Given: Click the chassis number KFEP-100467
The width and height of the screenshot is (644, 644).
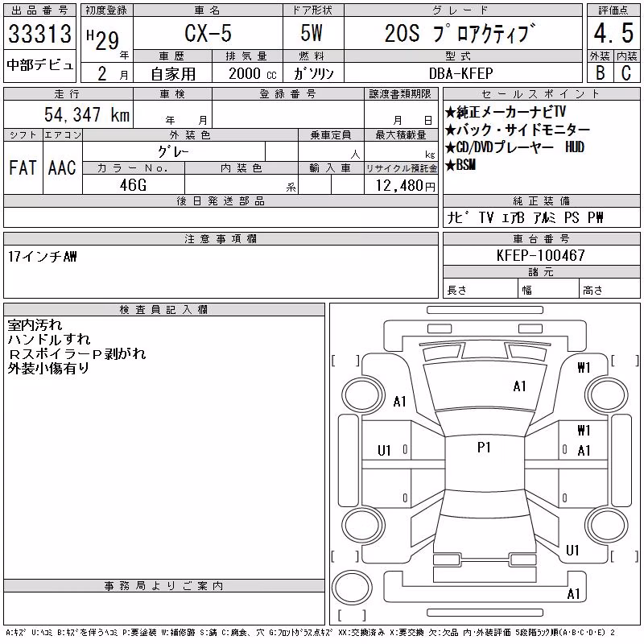Looking at the screenshot, I should [x=540, y=255].
